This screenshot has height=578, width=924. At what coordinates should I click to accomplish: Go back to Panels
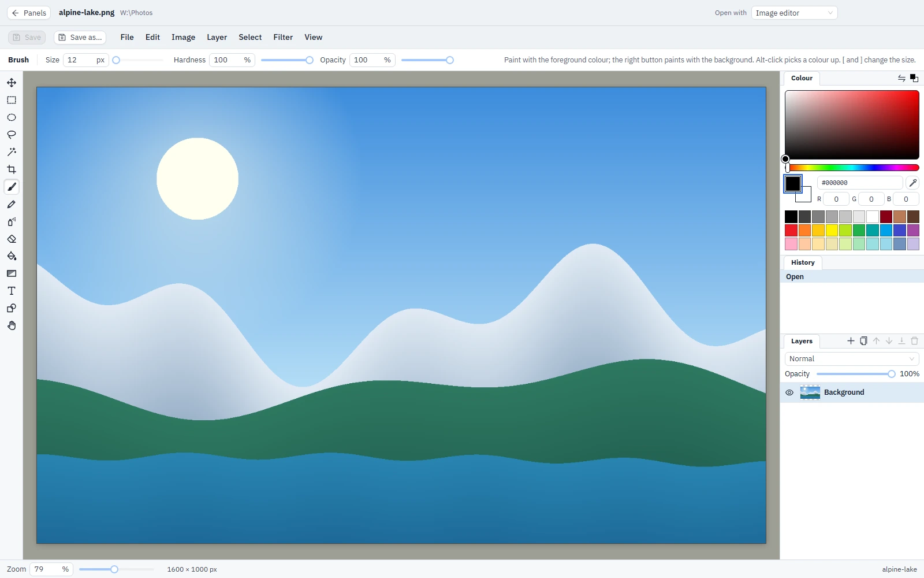29,13
